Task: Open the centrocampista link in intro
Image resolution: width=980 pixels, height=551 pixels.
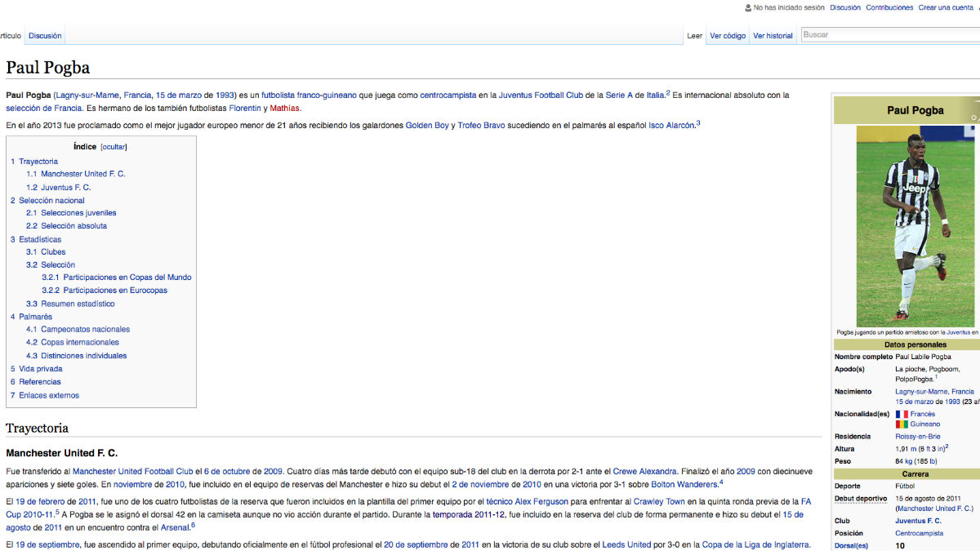Action: pyautogui.click(x=448, y=96)
